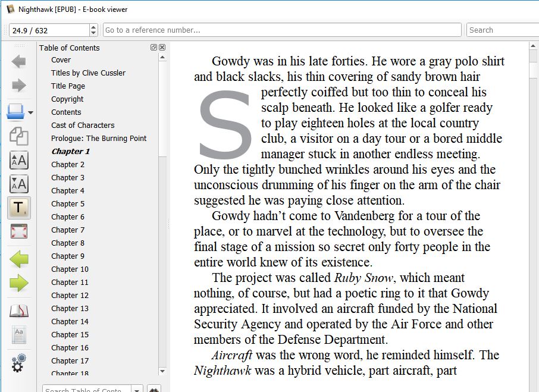Close the Table of Contents panel
This screenshot has width=539, height=392.
point(162,48)
